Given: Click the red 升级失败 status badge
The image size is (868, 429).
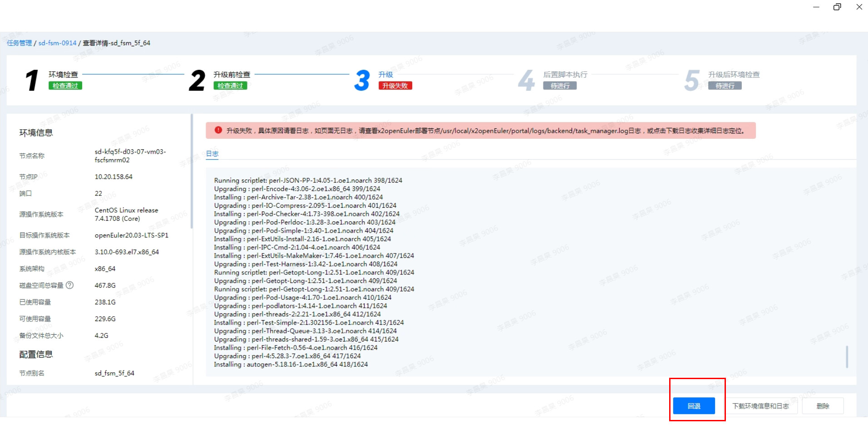Looking at the screenshot, I should click(395, 86).
